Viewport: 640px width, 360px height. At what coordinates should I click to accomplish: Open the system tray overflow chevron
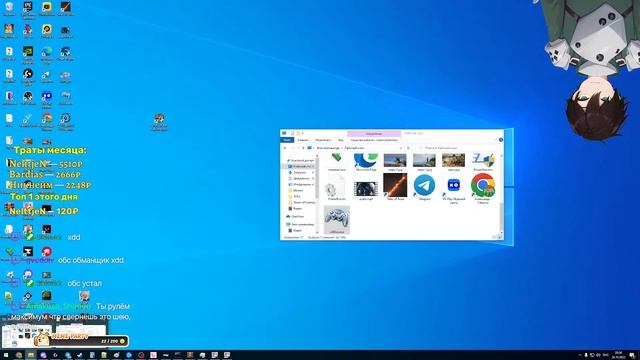point(580,355)
